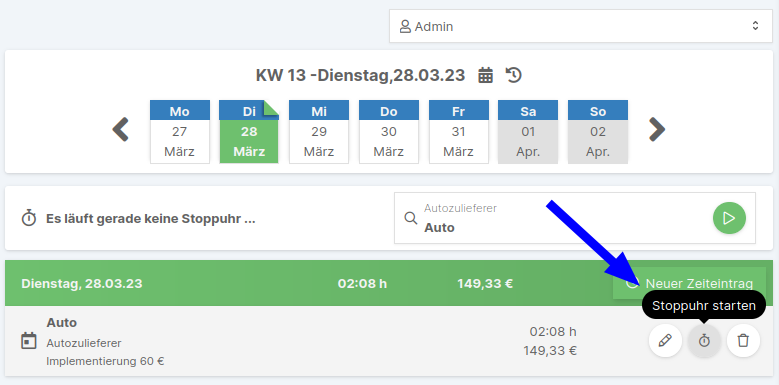The width and height of the screenshot is (779, 385).
Task: Click the Neuer Zeiteintrag button
Action: click(x=689, y=283)
